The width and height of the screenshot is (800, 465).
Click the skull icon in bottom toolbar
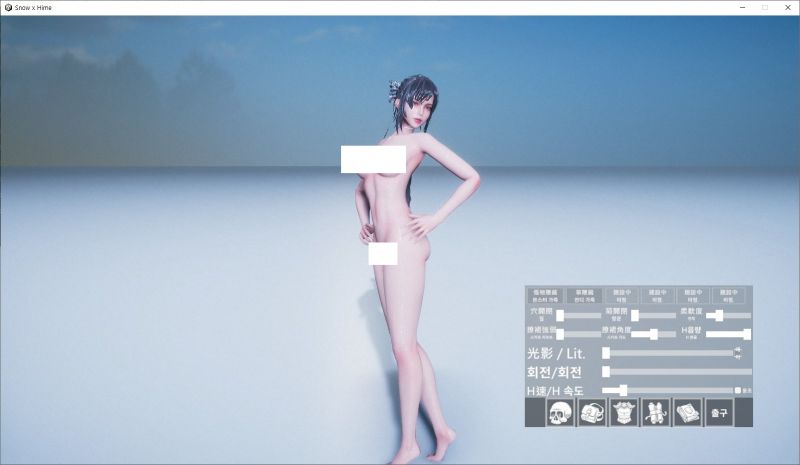[560, 412]
